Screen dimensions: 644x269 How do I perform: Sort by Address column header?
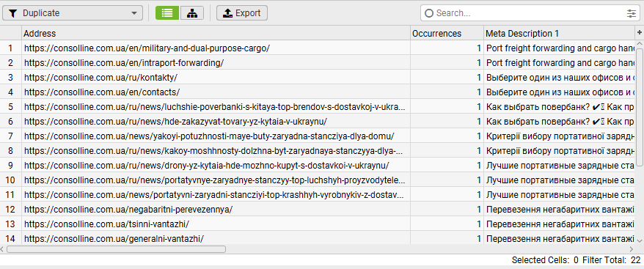(x=216, y=33)
